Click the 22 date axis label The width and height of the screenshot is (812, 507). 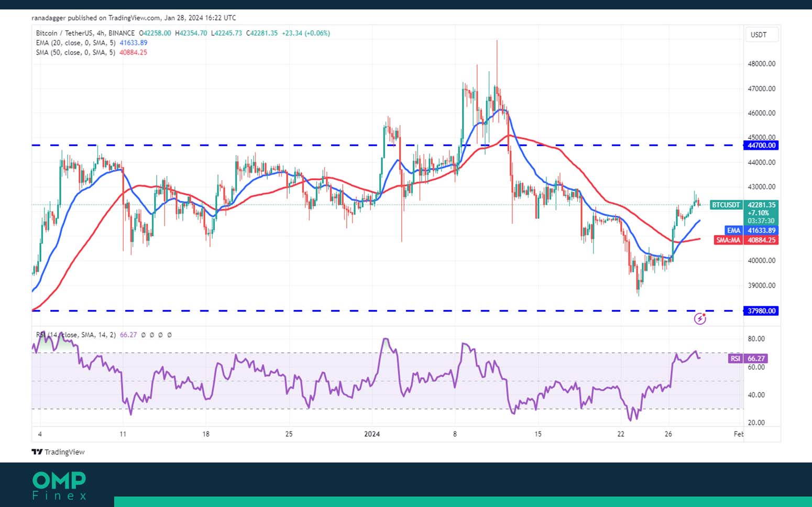(621, 434)
